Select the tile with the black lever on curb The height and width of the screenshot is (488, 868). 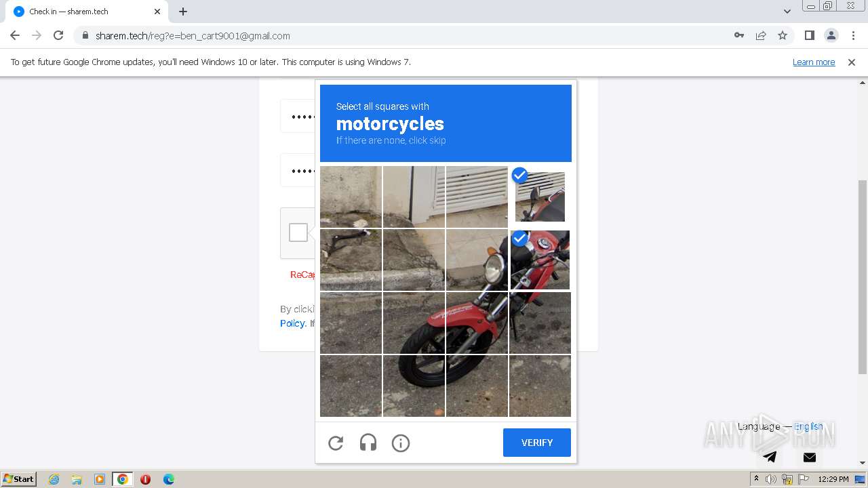coord(351,260)
